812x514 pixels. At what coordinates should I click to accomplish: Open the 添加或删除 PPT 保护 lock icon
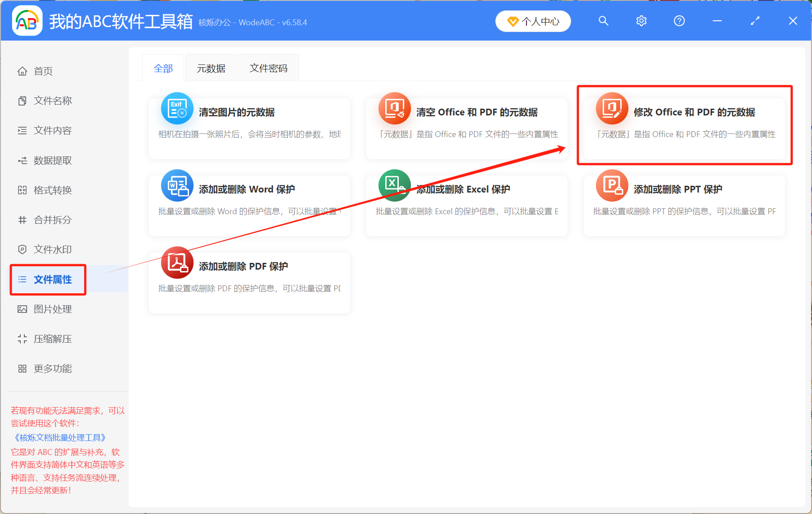pyautogui.click(x=612, y=186)
